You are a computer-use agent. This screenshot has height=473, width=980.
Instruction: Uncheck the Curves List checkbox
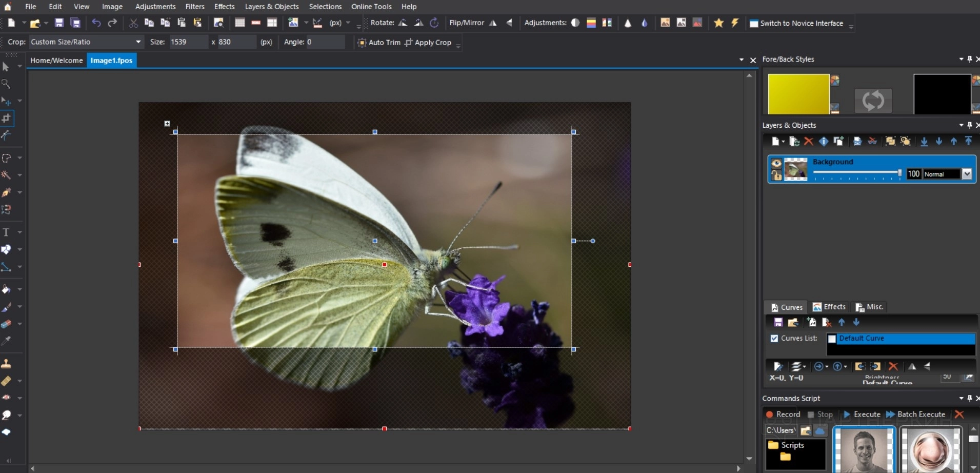(x=774, y=338)
